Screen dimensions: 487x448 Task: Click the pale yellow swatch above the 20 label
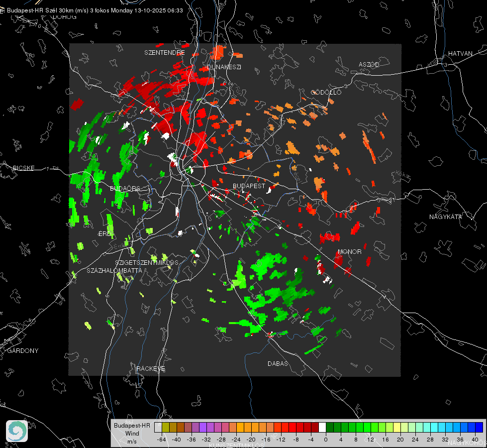(x=397, y=428)
